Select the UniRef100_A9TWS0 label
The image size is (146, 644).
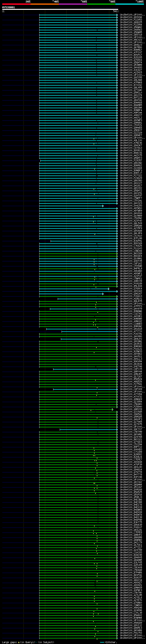click(x=131, y=209)
